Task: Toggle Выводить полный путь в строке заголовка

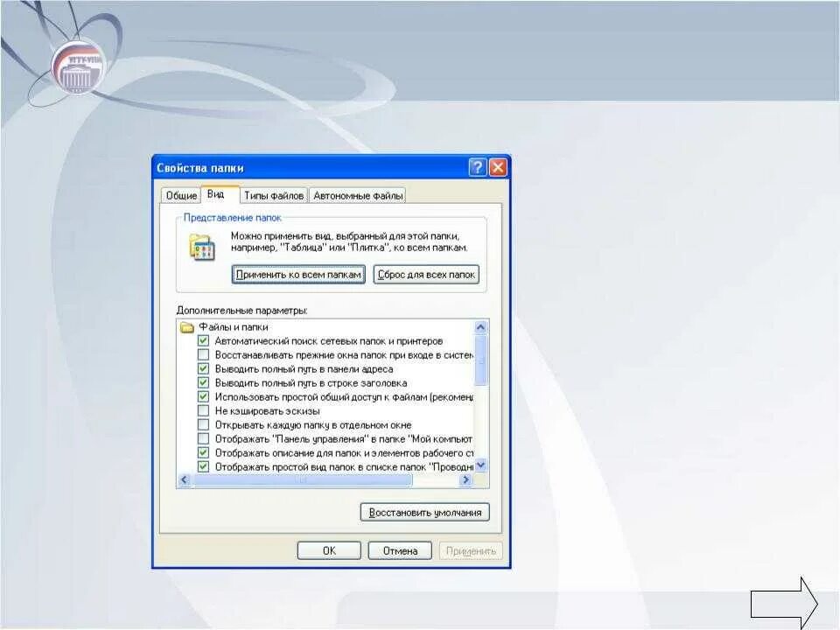Action: pos(203,382)
